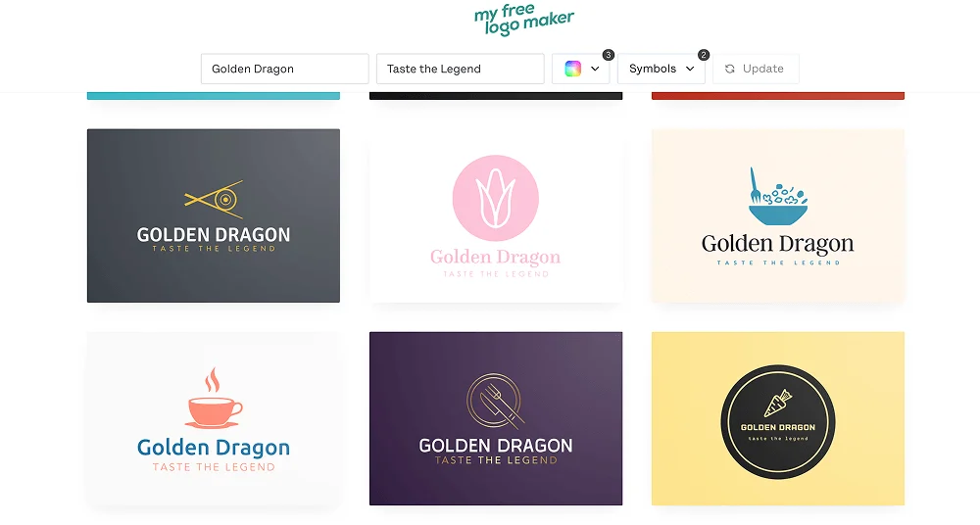This screenshot has width=980, height=525.
Task: Open the color picker dropdown arrow
Action: pyautogui.click(x=595, y=69)
